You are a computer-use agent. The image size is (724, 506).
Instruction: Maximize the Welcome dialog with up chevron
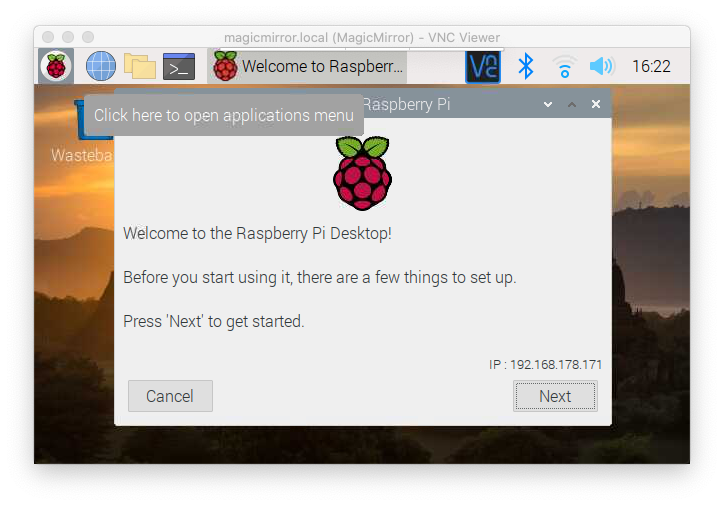[x=572, y=104]
